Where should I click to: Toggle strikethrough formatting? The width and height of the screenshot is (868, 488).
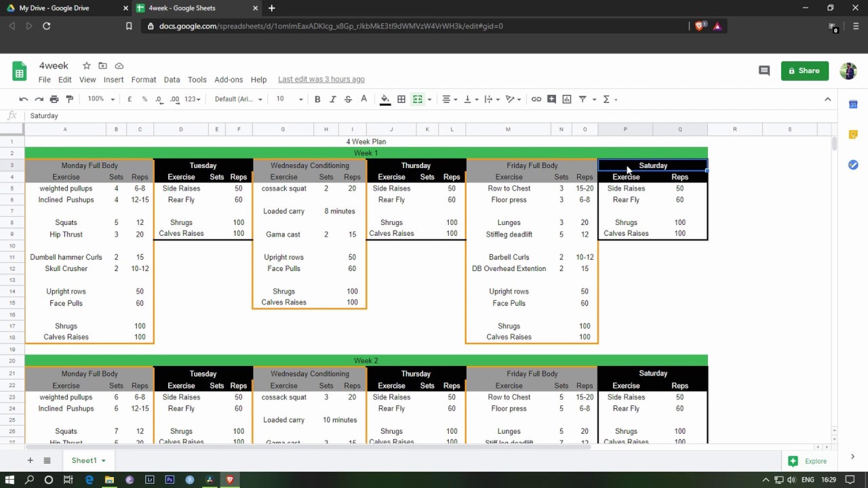(348, 99)
